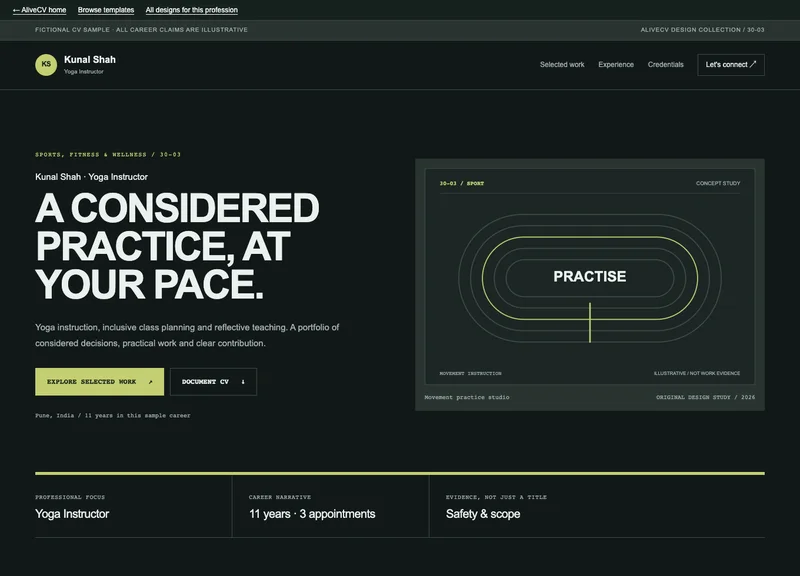Screen dimensions: 800x576
Task: Click the PRACTISE concept study illustration
Action: coord(590,278)
